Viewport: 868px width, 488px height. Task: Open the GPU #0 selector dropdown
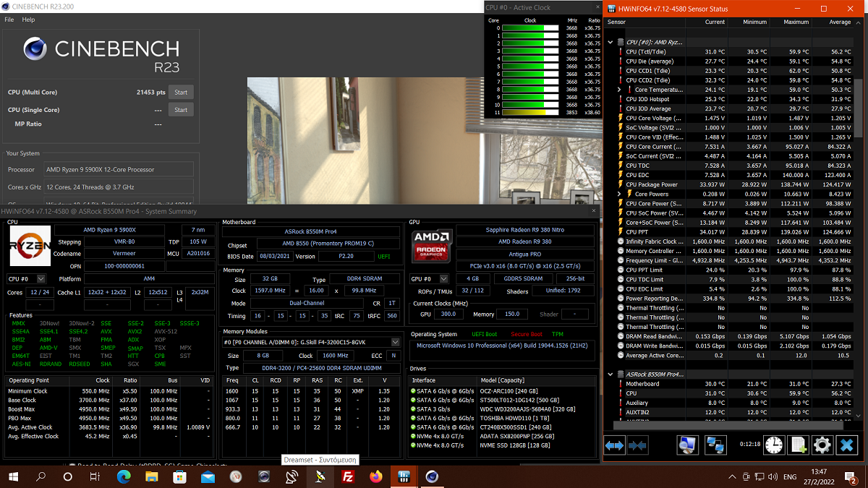(430, 278)
